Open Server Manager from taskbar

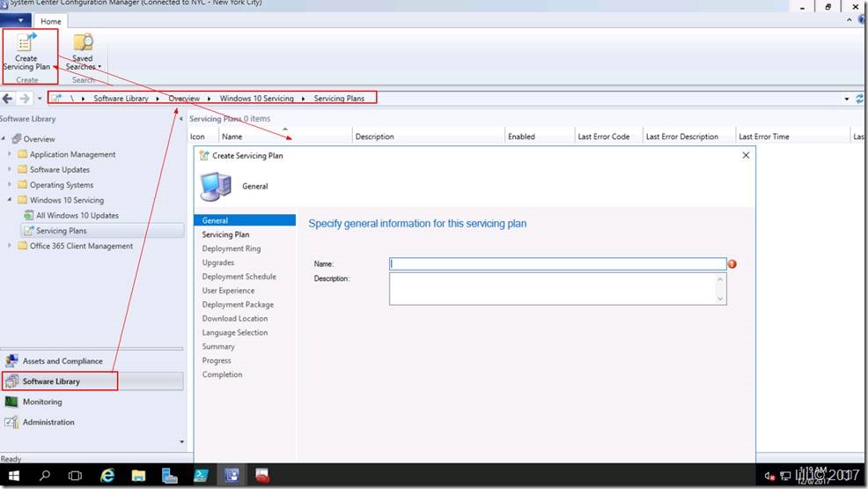click(169, 476)
